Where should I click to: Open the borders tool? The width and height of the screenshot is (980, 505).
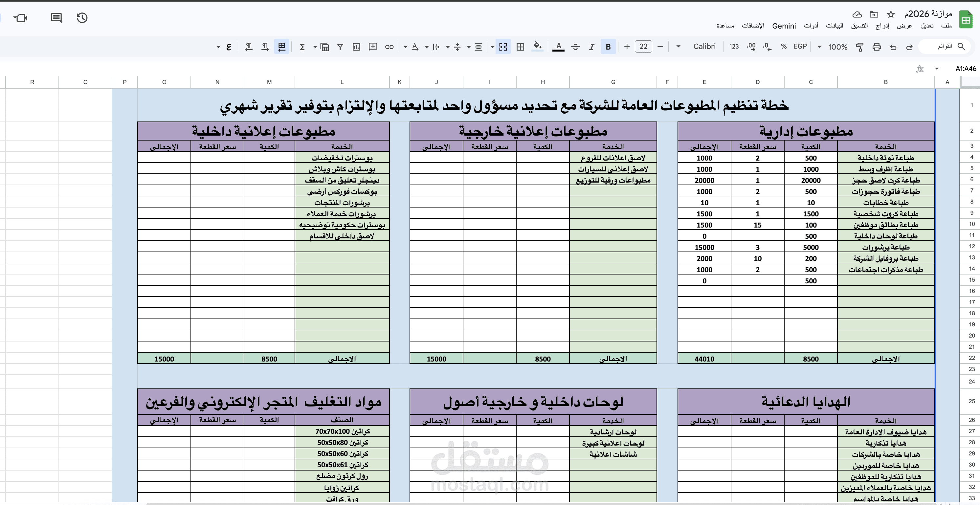520,47
